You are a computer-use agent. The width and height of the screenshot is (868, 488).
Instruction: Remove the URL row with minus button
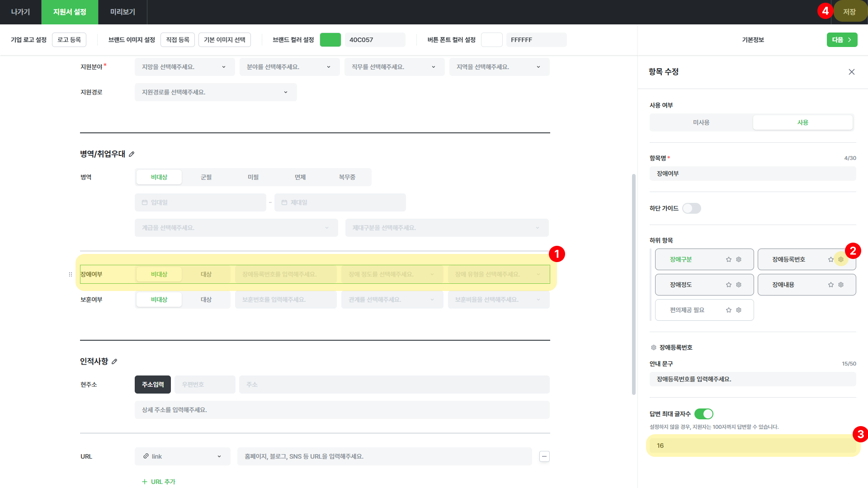point(544,456)
